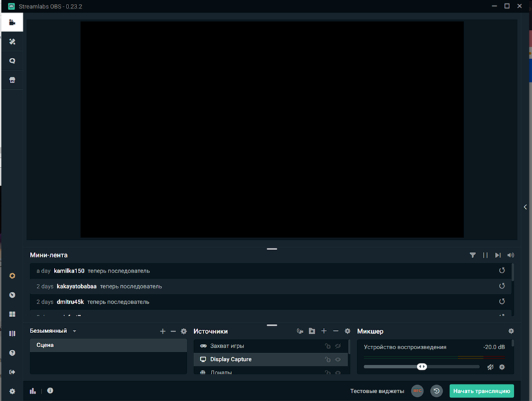Image resolution: width=532 pixels, height=401 pixels.
Task: Open Устройство воспроизведения audio settings gear
Action: click(x=502, y=366)
